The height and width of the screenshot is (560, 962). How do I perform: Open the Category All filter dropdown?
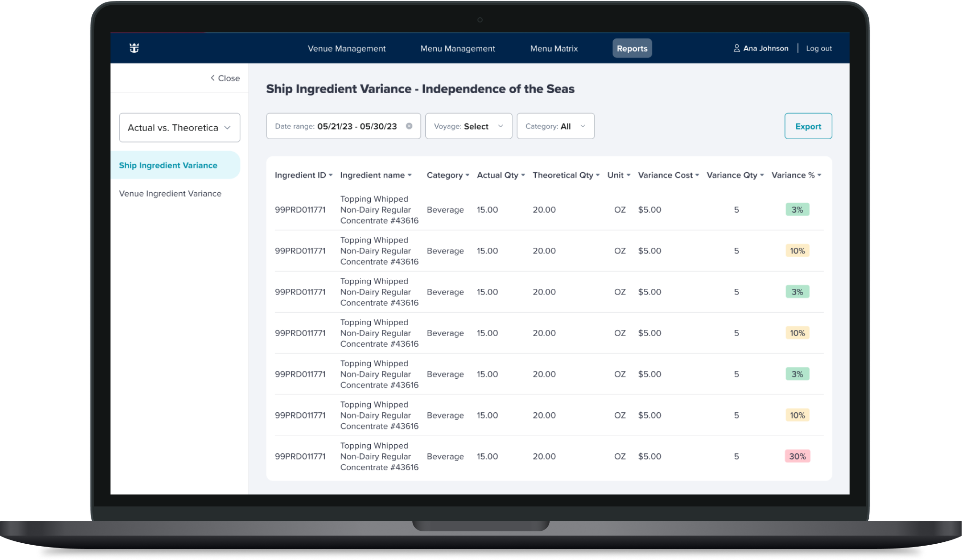click(x=555, y=126)
